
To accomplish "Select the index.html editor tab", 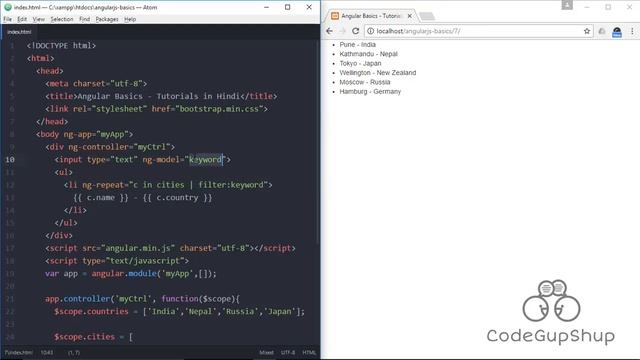I will click(19, 32).
